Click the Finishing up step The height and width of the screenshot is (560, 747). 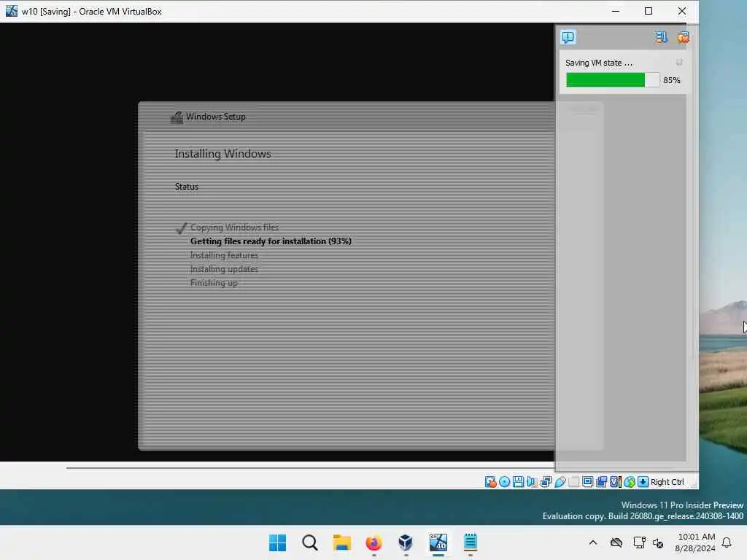point(214,283)
